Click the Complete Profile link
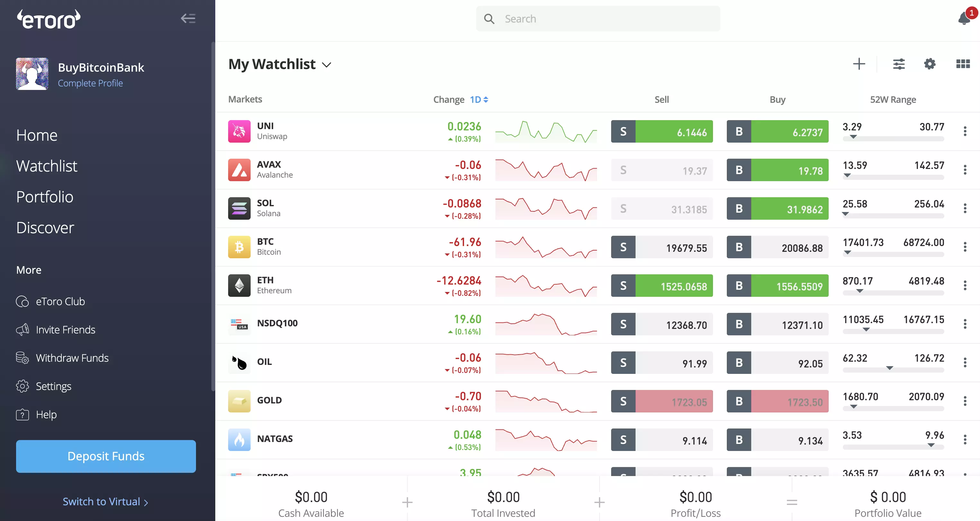Viewport: 980px width, 521px height. (90, 83)
